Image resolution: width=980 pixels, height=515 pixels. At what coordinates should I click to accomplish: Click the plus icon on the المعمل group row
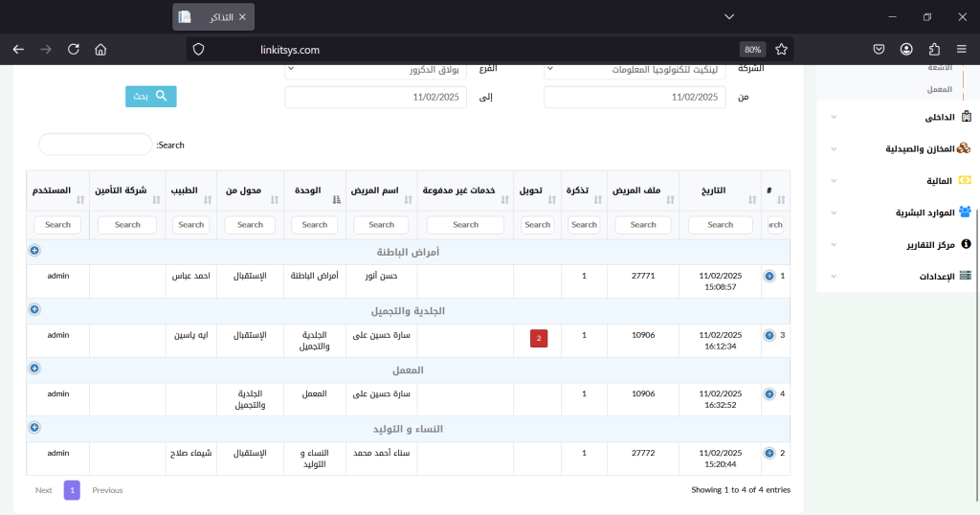coord(34,369)
